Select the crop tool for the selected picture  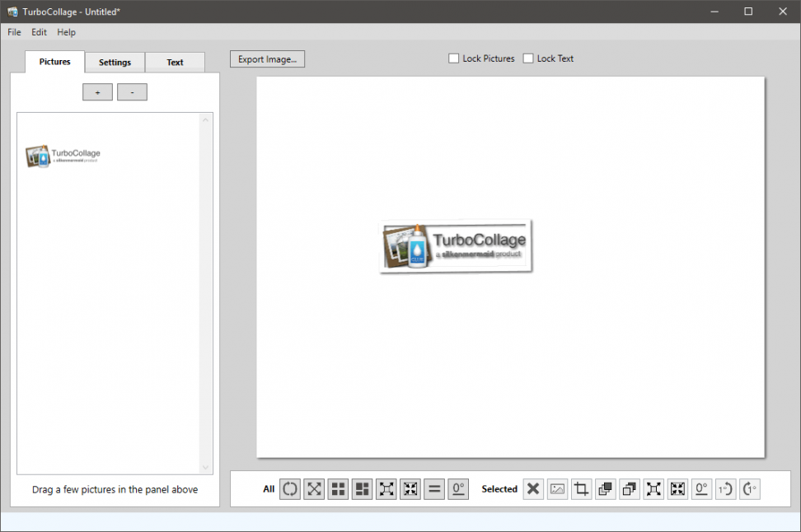tap(580, 488)
